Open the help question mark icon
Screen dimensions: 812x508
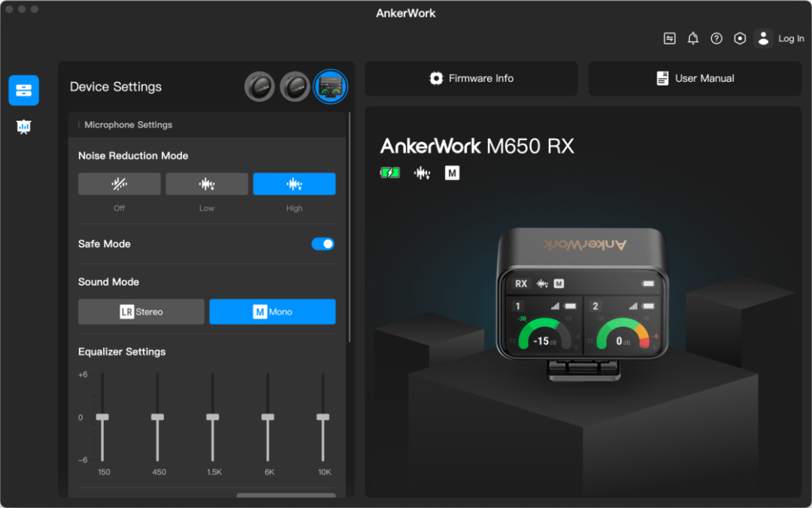(x=717, y=38)
